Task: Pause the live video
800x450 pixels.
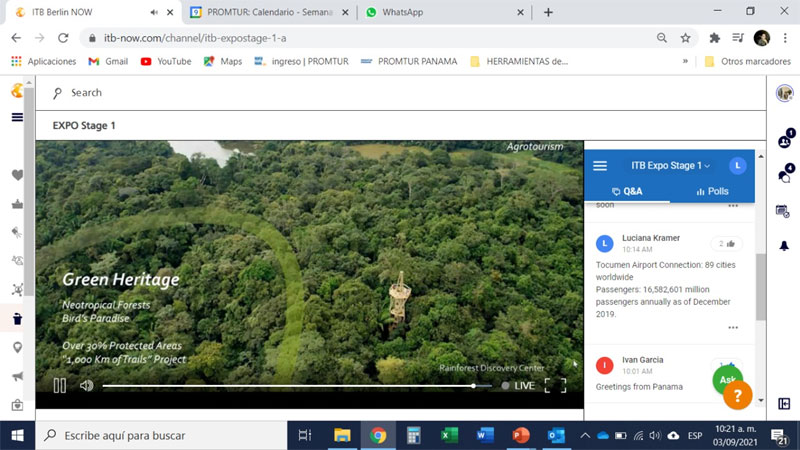Action: (60, 385)
